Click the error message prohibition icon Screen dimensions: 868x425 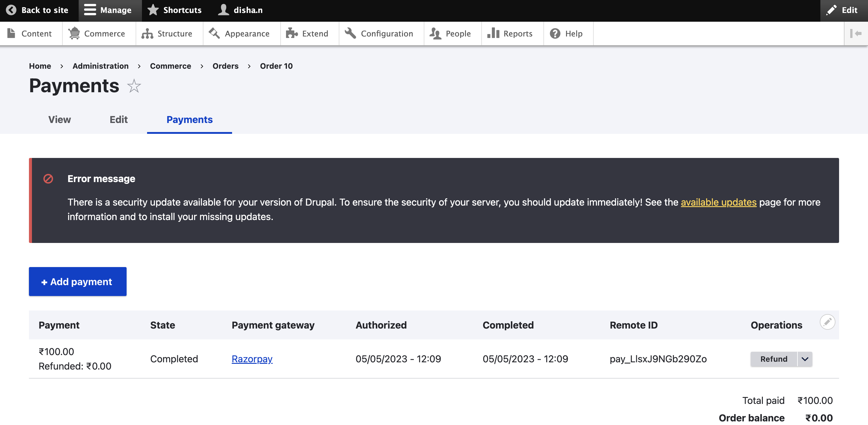pyautogui.click(x=48, y=179)
